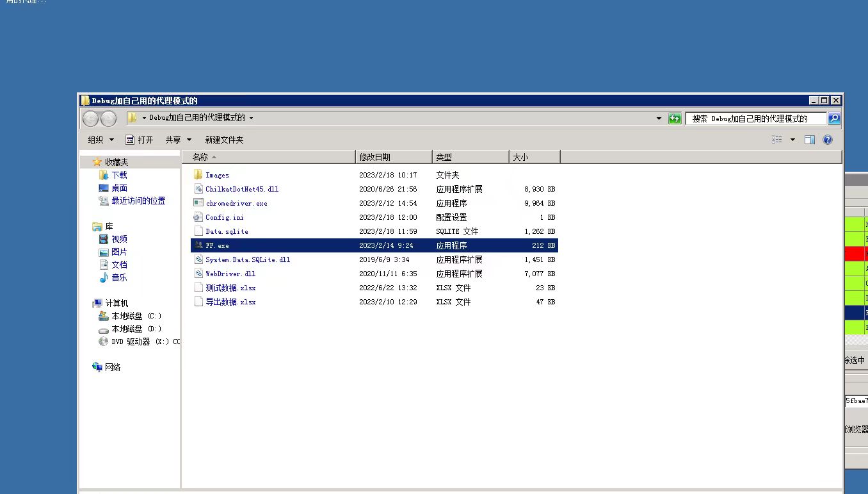The image size is (868, 494).
Task: Open the 共享 dropdown menu
Action: click(x=179, y=140)
